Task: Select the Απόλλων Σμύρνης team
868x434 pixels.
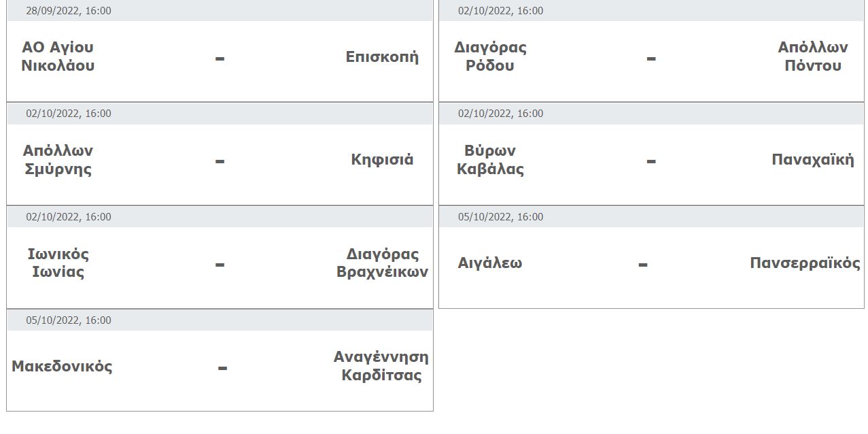Action: pos(58,160)
